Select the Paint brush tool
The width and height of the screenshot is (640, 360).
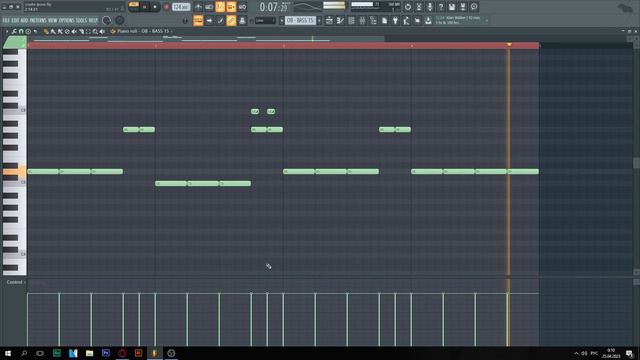(x=53, y=31)
